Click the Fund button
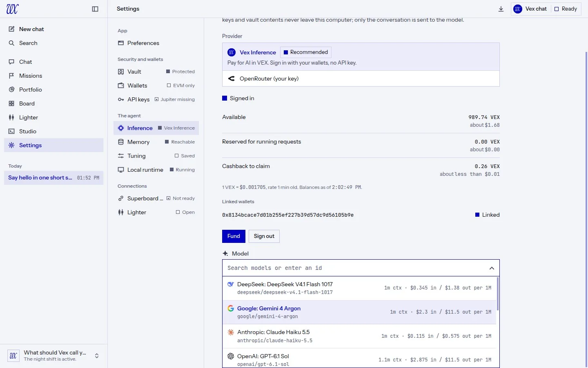 coord(234,236)
